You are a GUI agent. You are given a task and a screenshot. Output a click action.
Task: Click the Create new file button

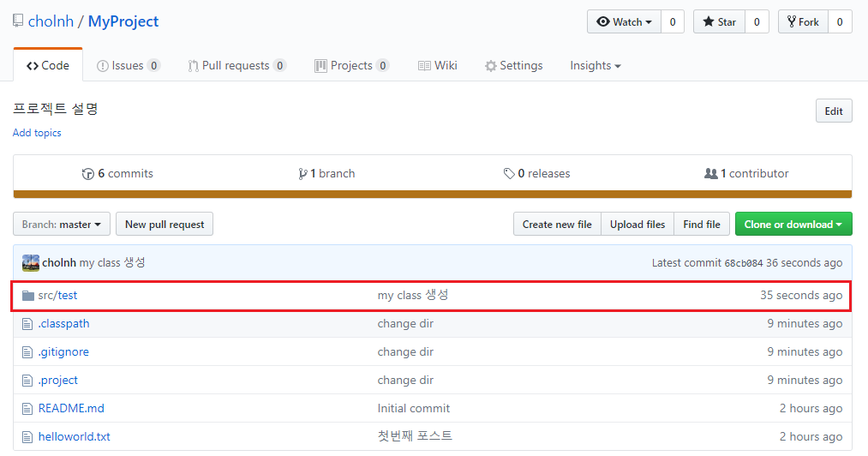click(557, 225)
